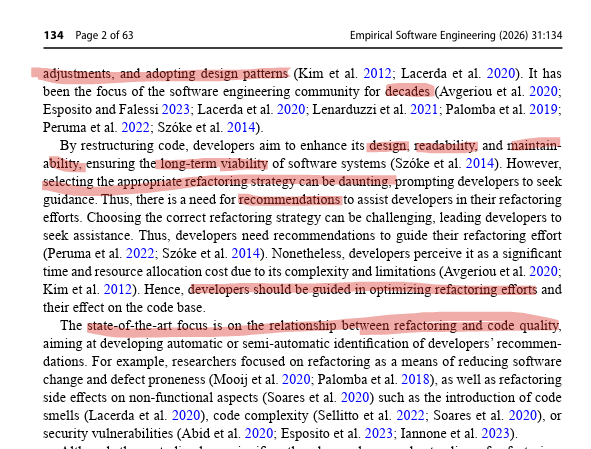Follow the Abid et al. 2020 citation
591x449 pixels.
pyautogui.click(x=259, y=434)
